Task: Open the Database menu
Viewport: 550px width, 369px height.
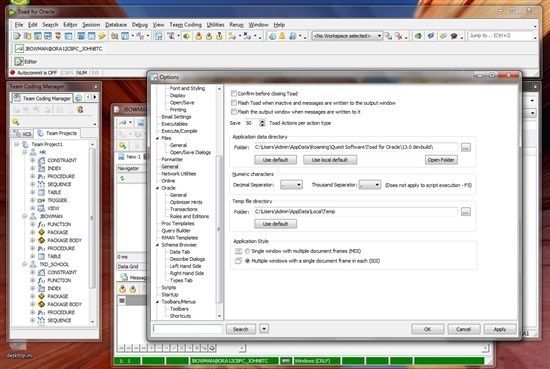Action: (116, 25)
